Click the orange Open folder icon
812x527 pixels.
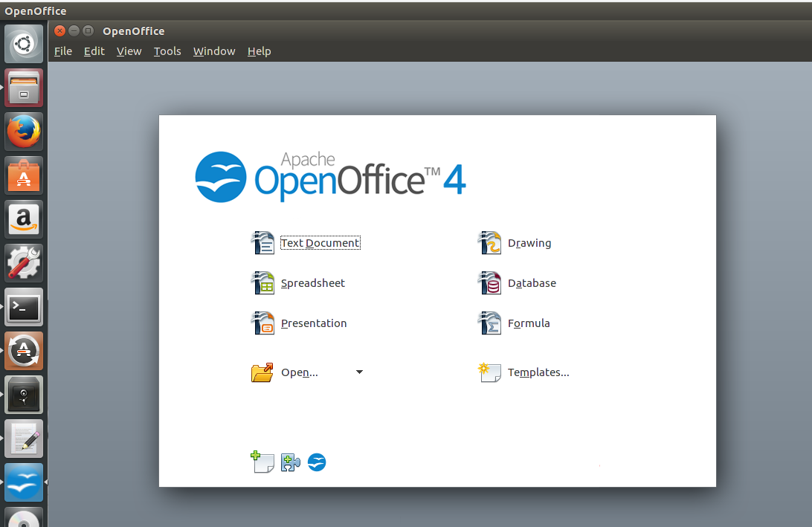click(262, 372)
